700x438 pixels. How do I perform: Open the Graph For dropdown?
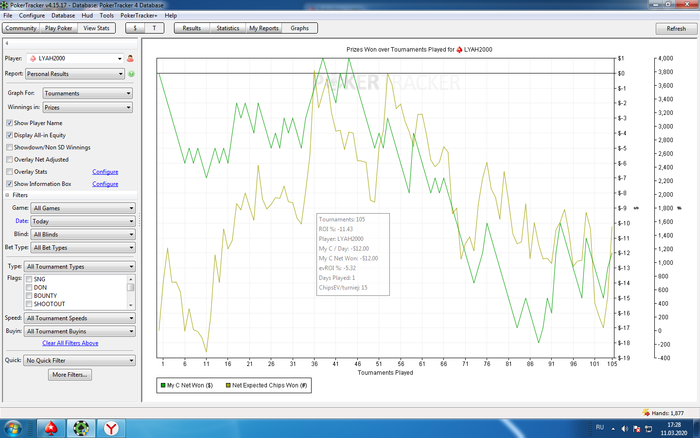point(87,91)
